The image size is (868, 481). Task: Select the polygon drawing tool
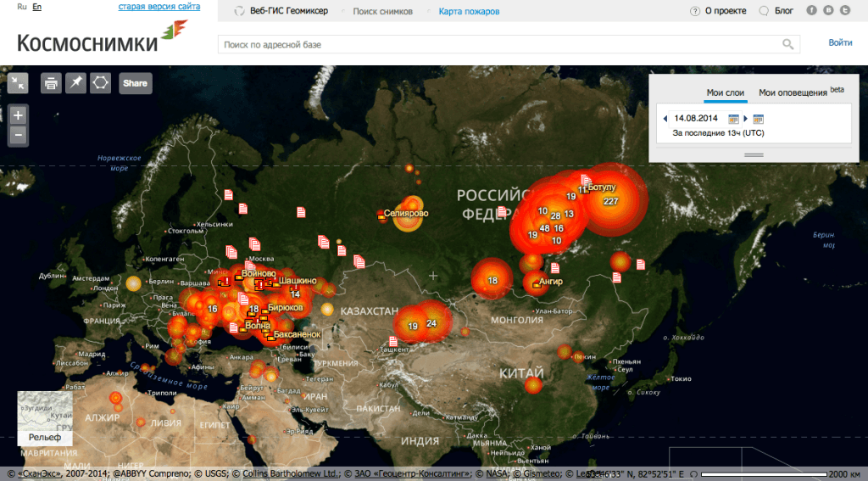tap(101, 82)
